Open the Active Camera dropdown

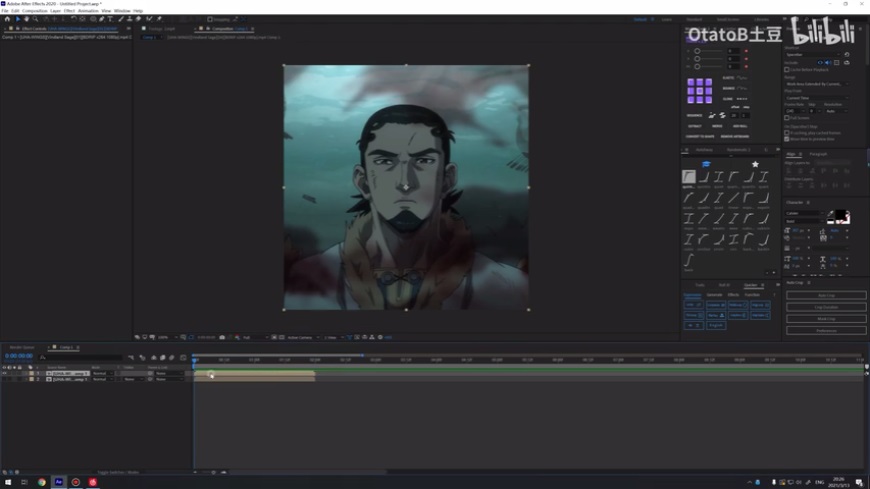(x=304, y=337)
